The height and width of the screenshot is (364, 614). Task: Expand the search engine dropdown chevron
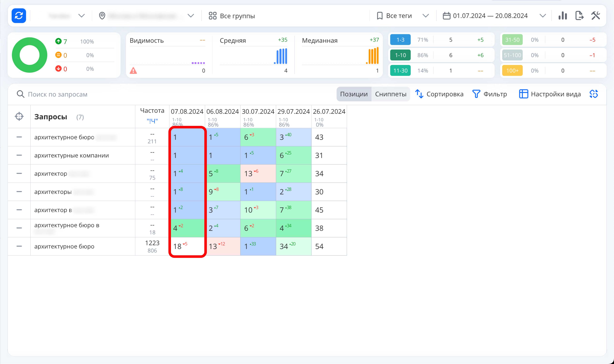pos(81,16)
